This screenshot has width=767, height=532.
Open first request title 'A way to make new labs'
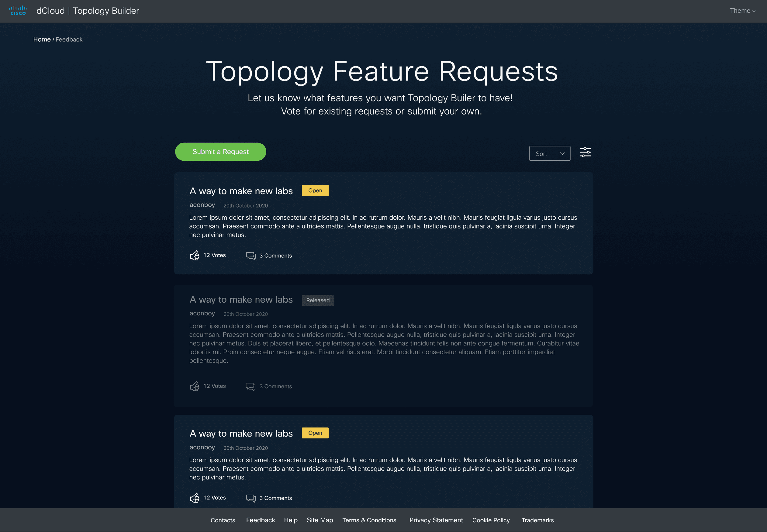coord(241,191)
